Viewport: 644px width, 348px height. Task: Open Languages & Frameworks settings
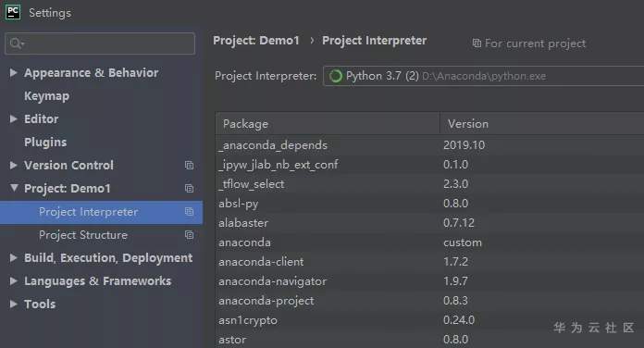97,281
